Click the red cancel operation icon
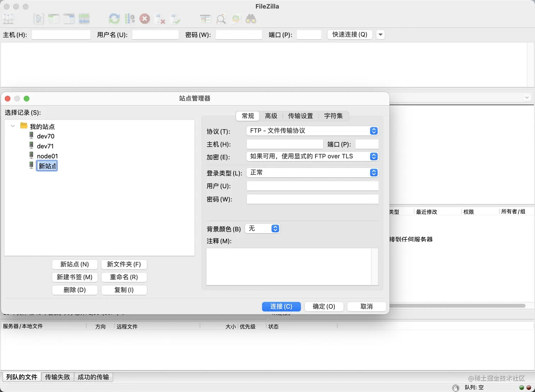This screenshot has height=392, width=535. click(x=144, y=19)
